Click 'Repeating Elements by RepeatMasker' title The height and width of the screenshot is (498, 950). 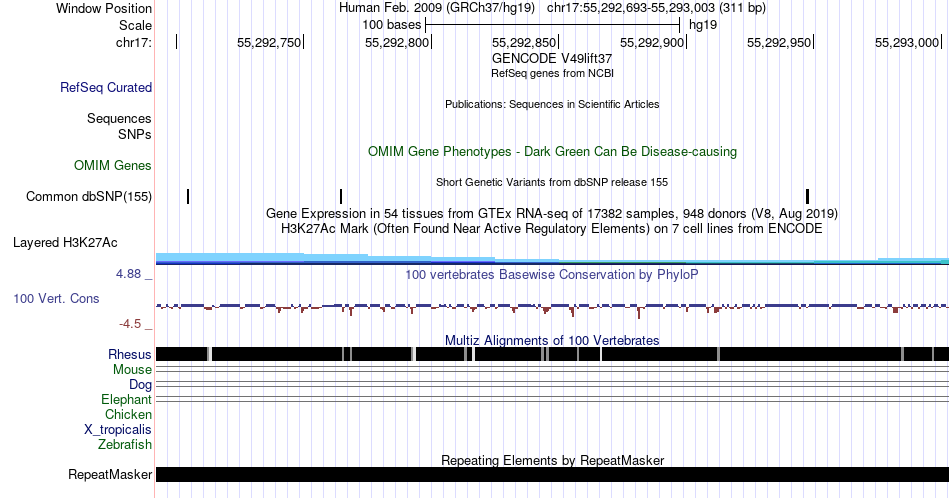pyautogui.click(x=552, y=460)
